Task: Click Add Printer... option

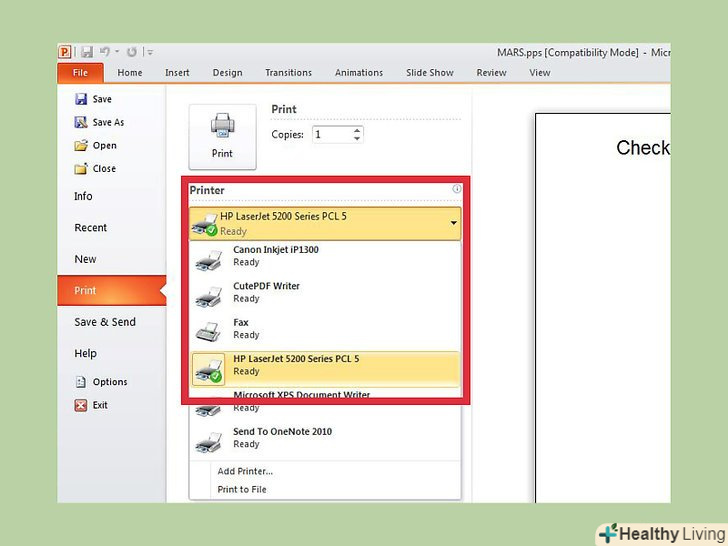Action: (x=245, y=471)
